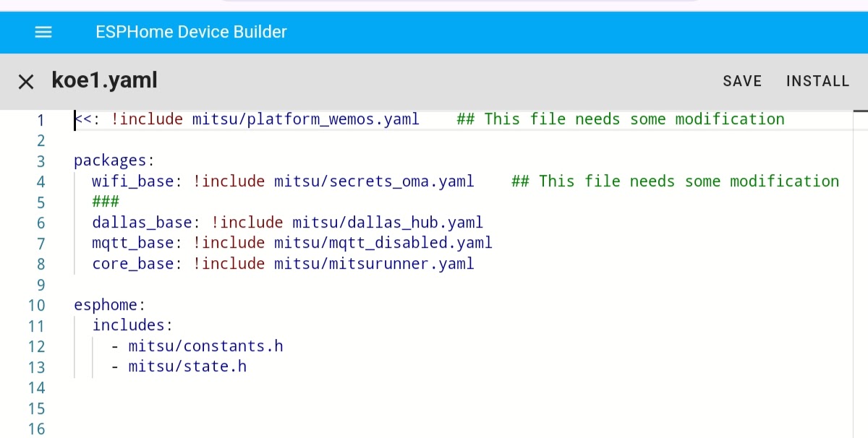This screenshot has width=868, height=438.
Task: Place cursor on platform_wemos.yaml include path
Action: (305, 119)
